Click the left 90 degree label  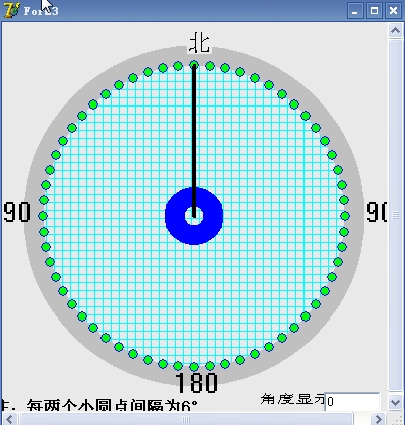click(x=17, y=212)
